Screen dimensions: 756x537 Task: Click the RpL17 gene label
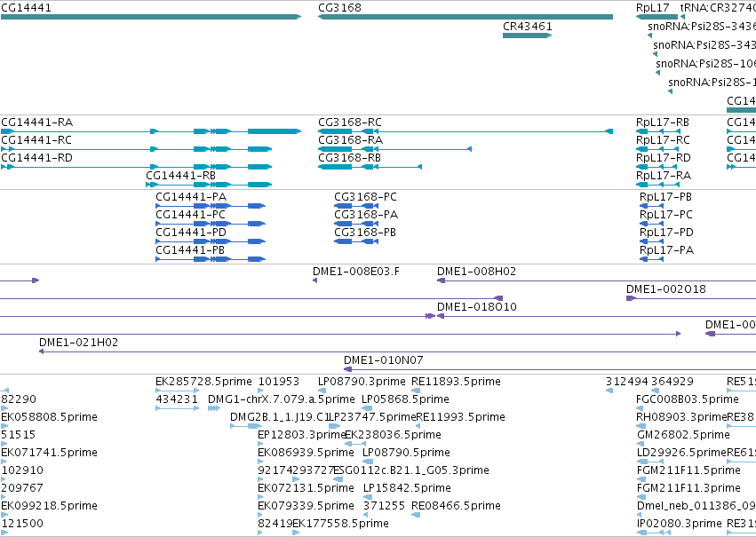click(652, 8)
